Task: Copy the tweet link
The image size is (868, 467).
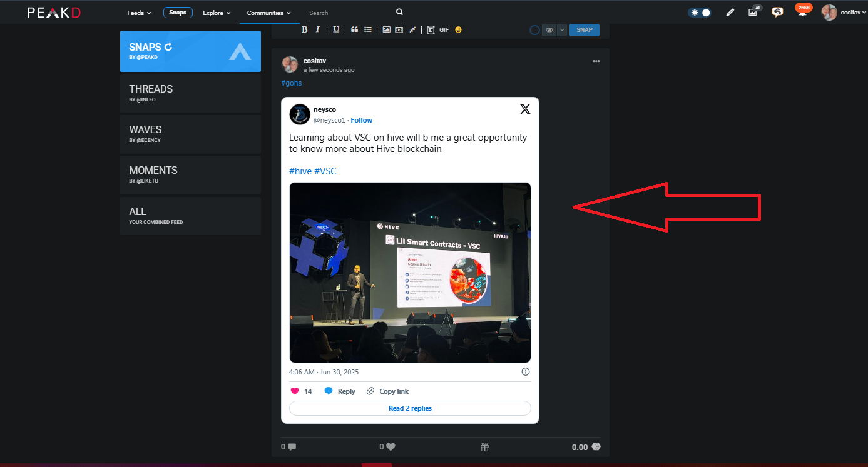Action: coord(387,391)
